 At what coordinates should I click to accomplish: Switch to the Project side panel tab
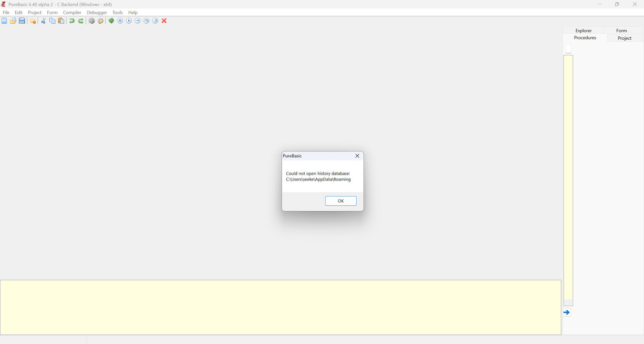[x=624, y=38]
